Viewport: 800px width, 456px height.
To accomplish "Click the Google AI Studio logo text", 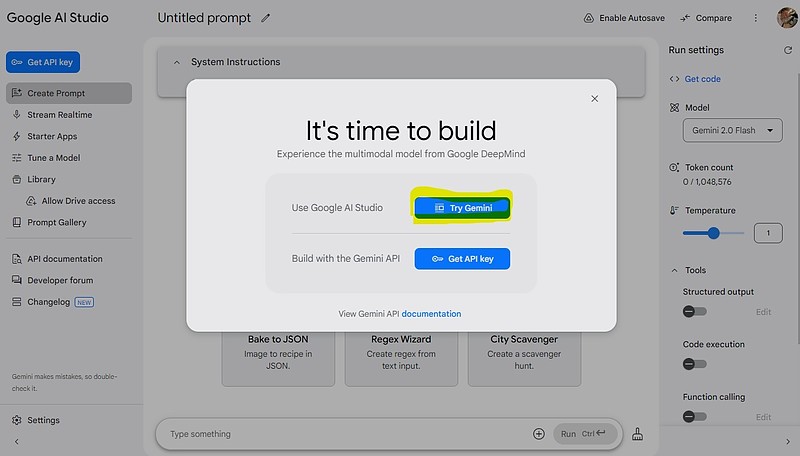I will [58, 18].
